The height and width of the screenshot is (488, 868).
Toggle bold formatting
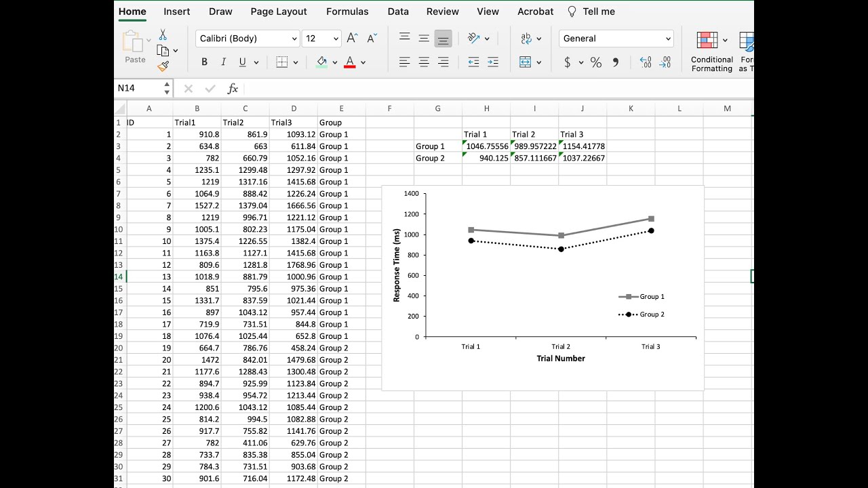point(204,62)
